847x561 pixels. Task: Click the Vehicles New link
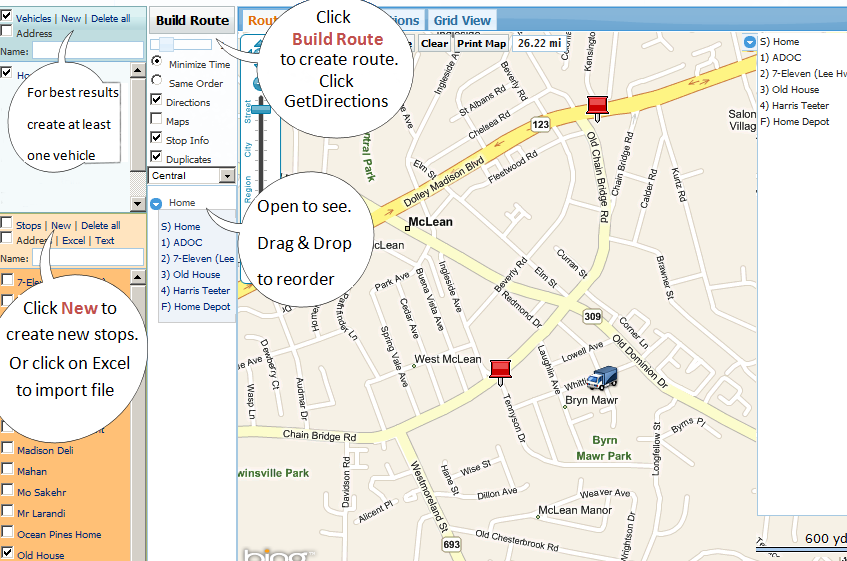[x=71, y=18]
